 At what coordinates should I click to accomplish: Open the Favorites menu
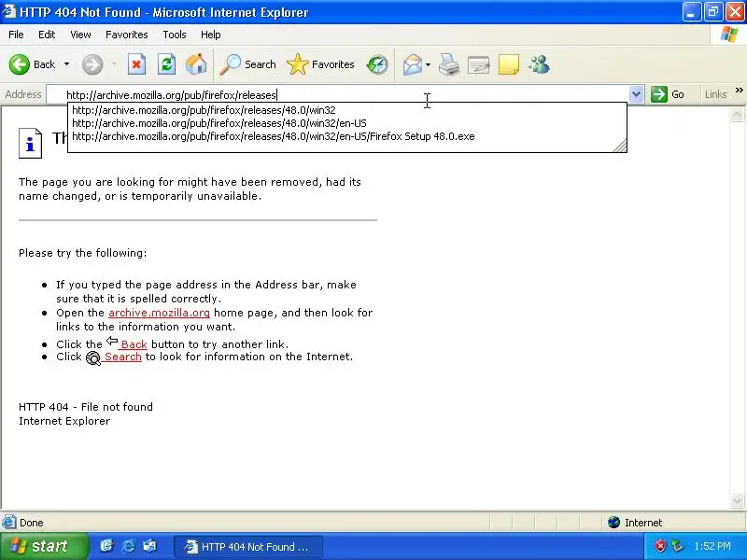127,35
